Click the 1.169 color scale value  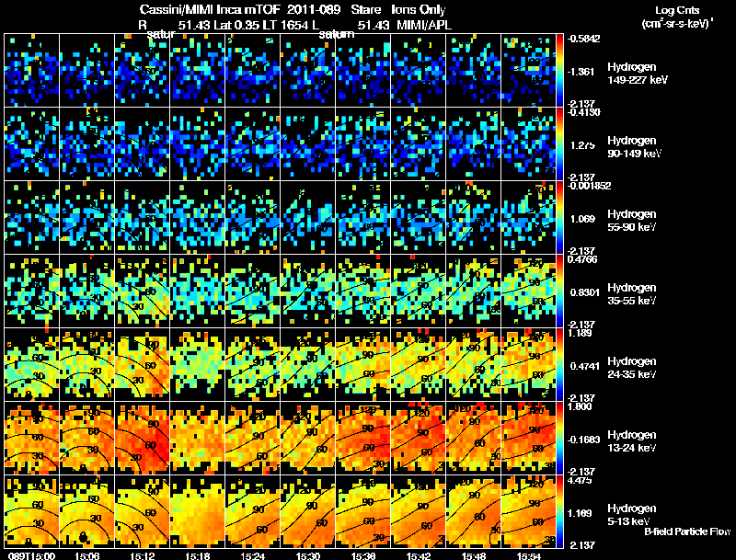[x=582, y=513]
